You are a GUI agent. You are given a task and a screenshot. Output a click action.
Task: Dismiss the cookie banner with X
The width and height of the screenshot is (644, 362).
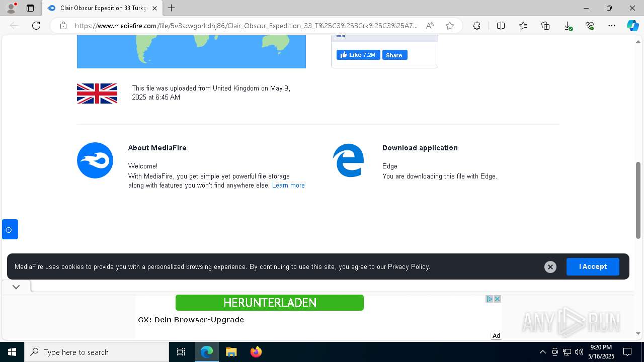click(550, 267)
